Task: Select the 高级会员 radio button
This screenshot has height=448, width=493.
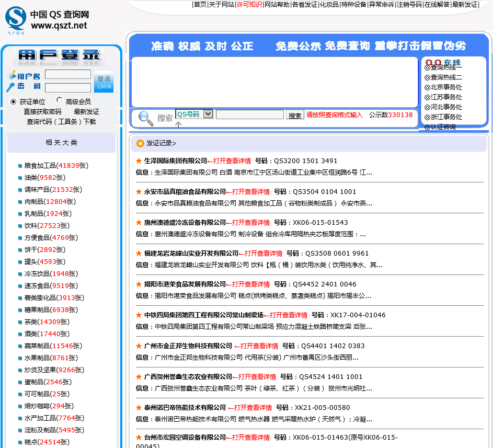Action: click(x=60, y=100)
